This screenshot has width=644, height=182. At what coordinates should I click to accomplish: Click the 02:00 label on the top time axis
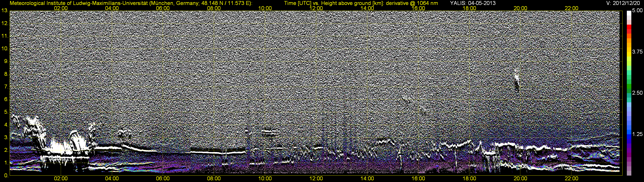pyautogui.click(x=61, y=8)
